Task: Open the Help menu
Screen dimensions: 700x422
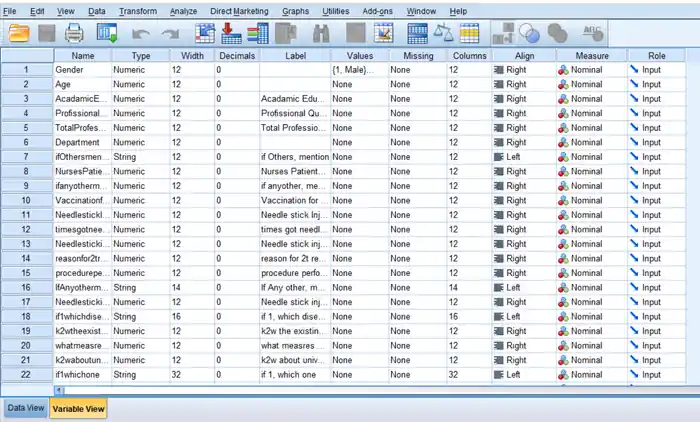Action: coord(458,11)
